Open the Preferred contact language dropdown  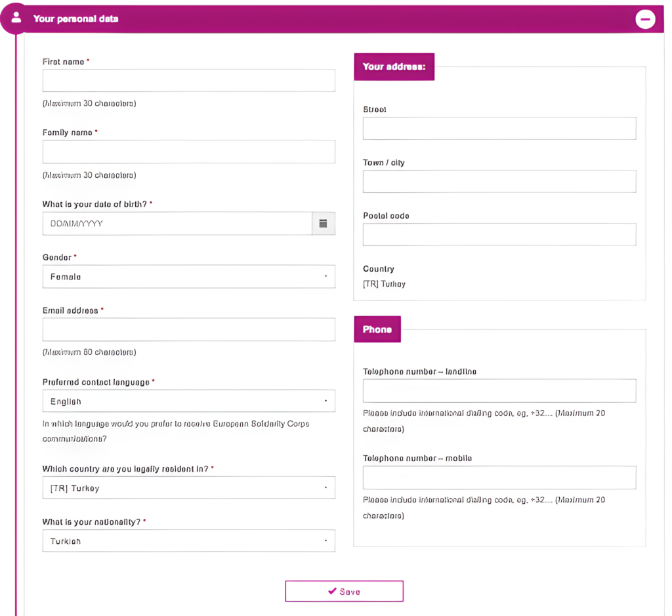pos(188,401)
